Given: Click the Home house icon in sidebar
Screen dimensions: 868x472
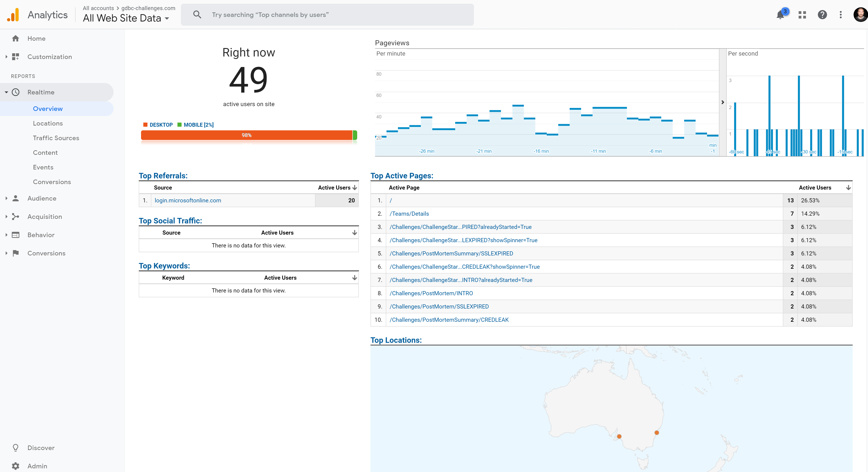Looking at the screenshot, I should (x=16, y=38).
